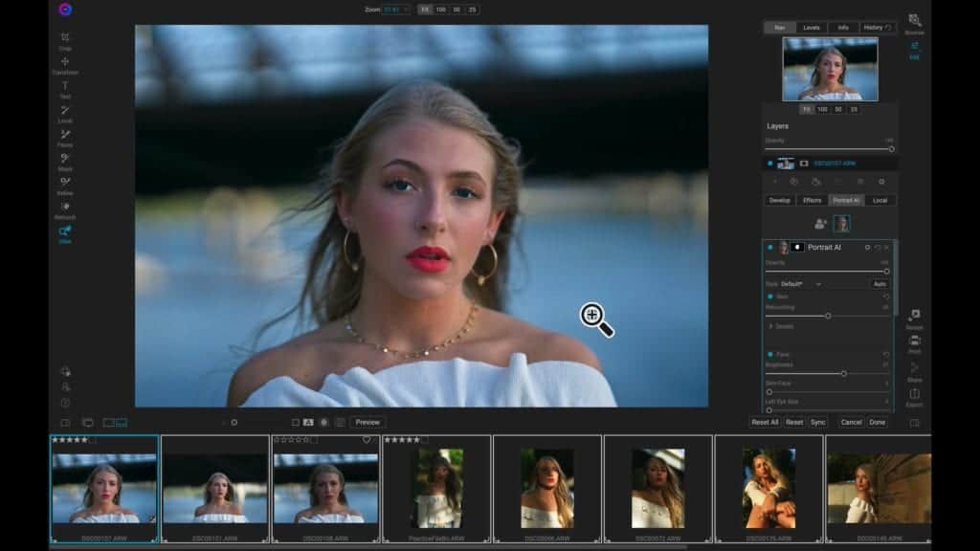Click the Auto button in Portrait AI
The height and width of the screenshot is (551, 980).
[880, 284]
